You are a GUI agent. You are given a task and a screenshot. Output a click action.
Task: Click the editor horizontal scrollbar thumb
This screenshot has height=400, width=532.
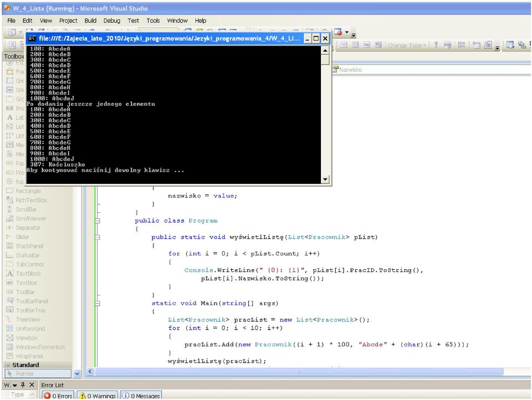pos(299,371)
